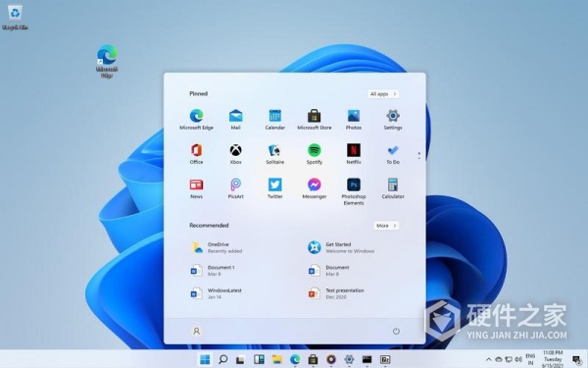
Task: Open the user account menu
Action: (196, 331)
